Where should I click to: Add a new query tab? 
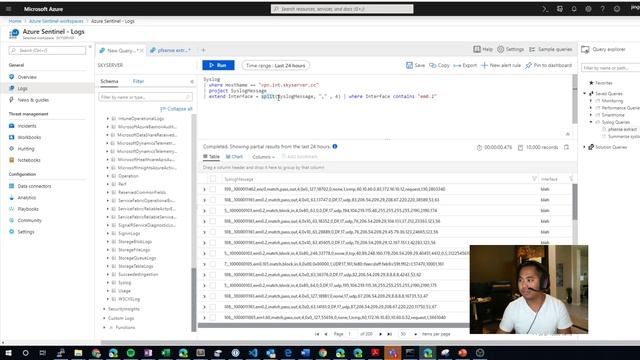coord(203,50)
